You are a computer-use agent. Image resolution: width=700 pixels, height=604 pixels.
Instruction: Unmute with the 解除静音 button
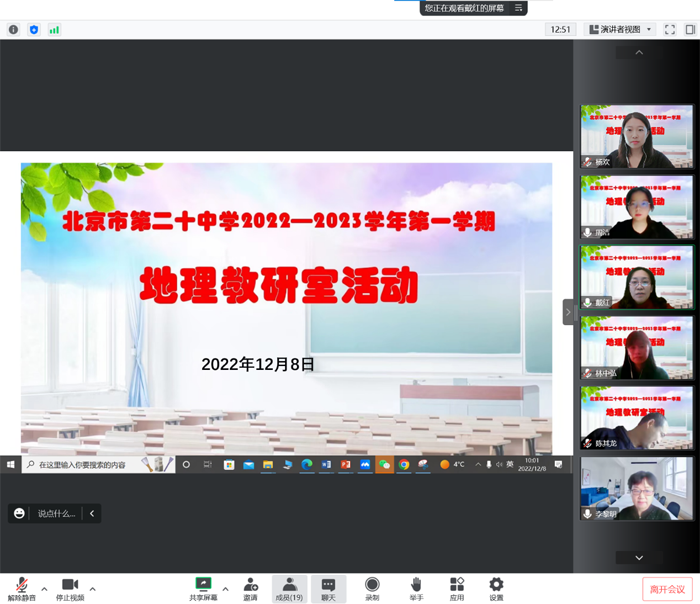pos(21,589)
